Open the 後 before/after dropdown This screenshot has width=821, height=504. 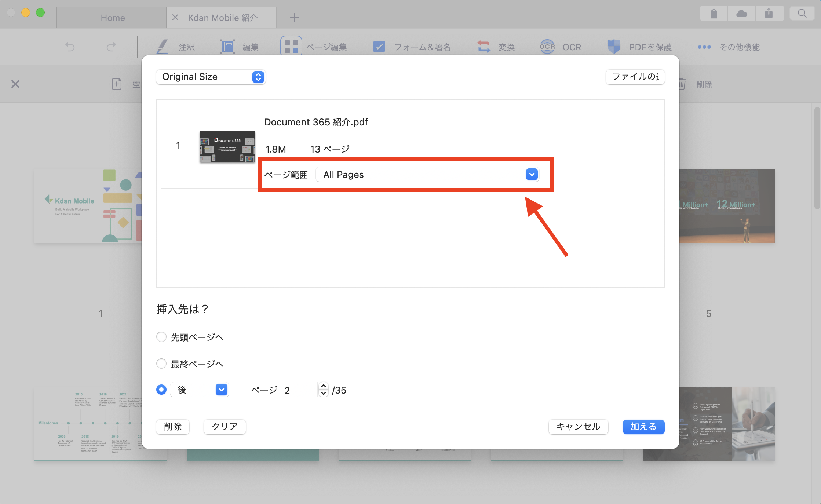coord(200,390)
